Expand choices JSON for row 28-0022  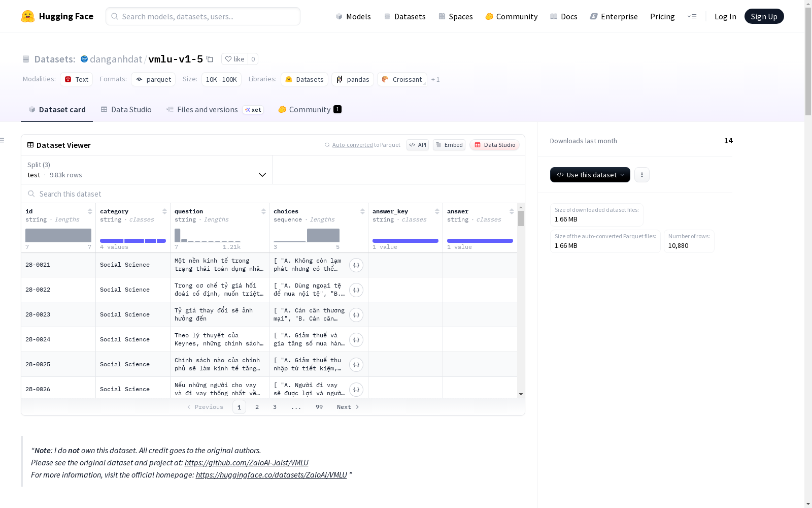(x=356, y=290)
